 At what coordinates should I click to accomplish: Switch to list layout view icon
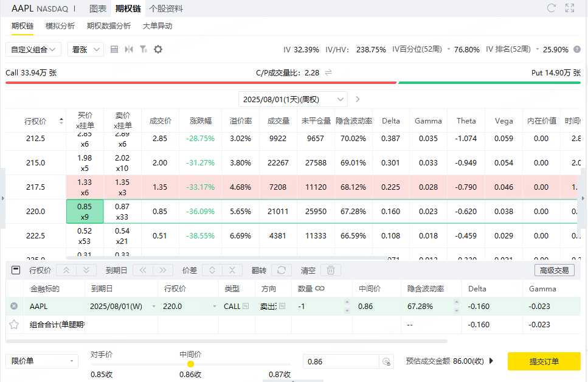click(x=114, y=49)
